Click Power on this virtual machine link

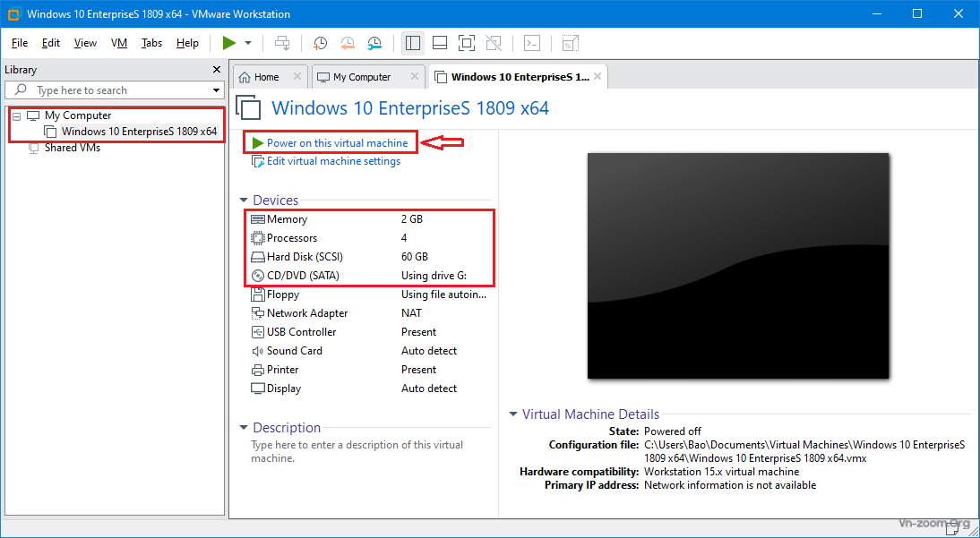click(x=337, y=143)
